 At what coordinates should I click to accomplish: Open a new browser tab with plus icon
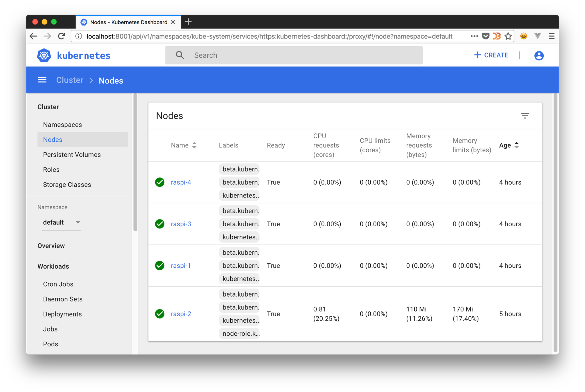[188, 22]
